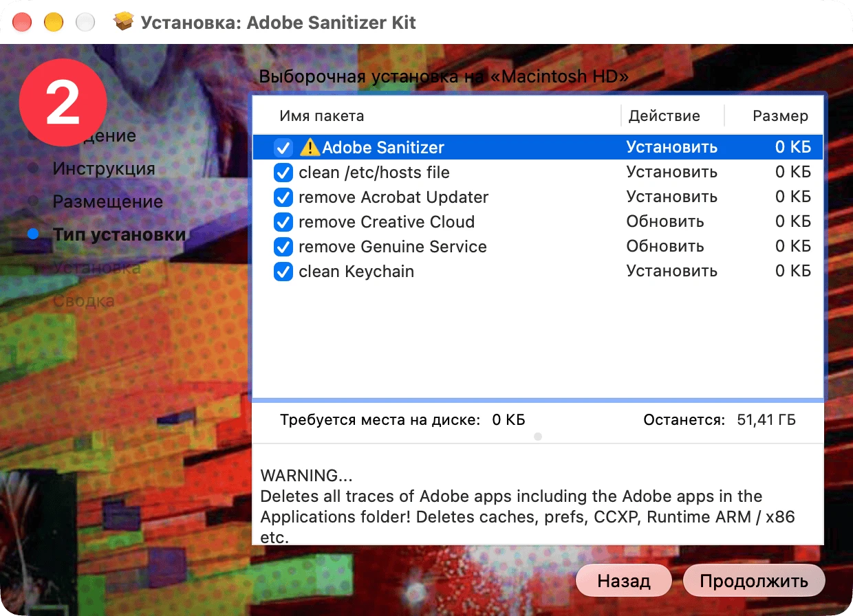Viewport: 853px width, 616px height.
Task: Click the Продолжить button
Action: (x=754, y=581)
